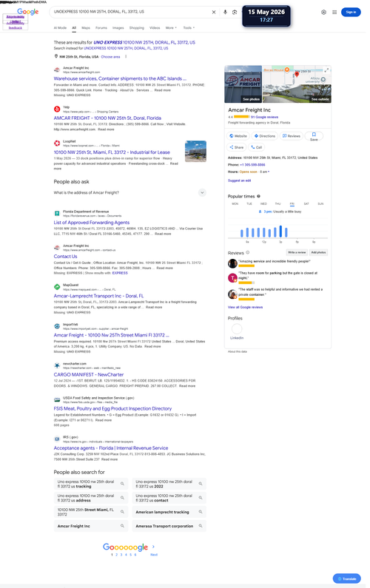The image size is (370, 588).
Task: Open the Reviews button in the knowledge panel
Action: click(292, 136)
